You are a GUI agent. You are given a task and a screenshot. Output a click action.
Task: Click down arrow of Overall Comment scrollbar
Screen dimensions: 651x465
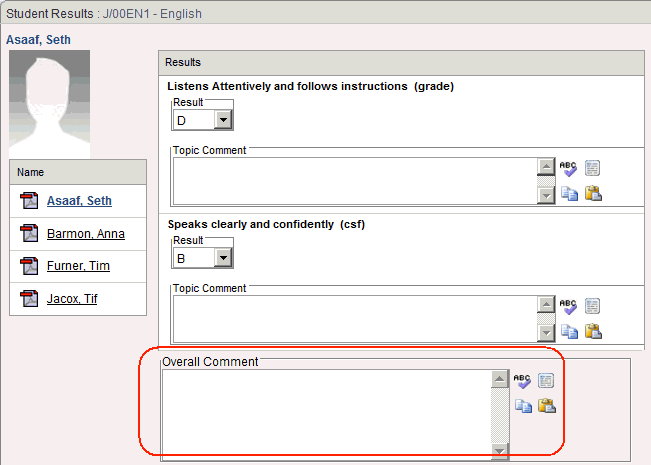500,451
